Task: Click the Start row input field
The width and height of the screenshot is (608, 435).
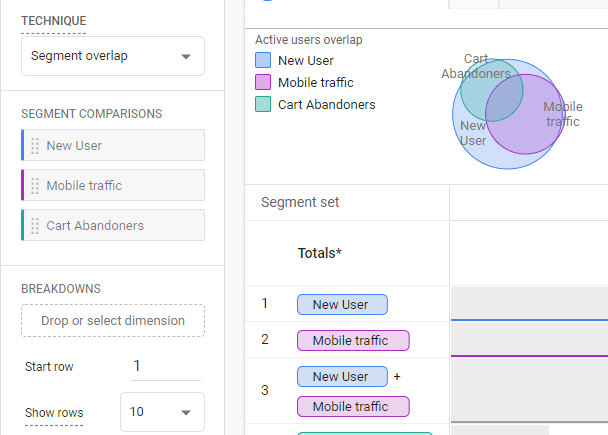Action: pos(165,367)
